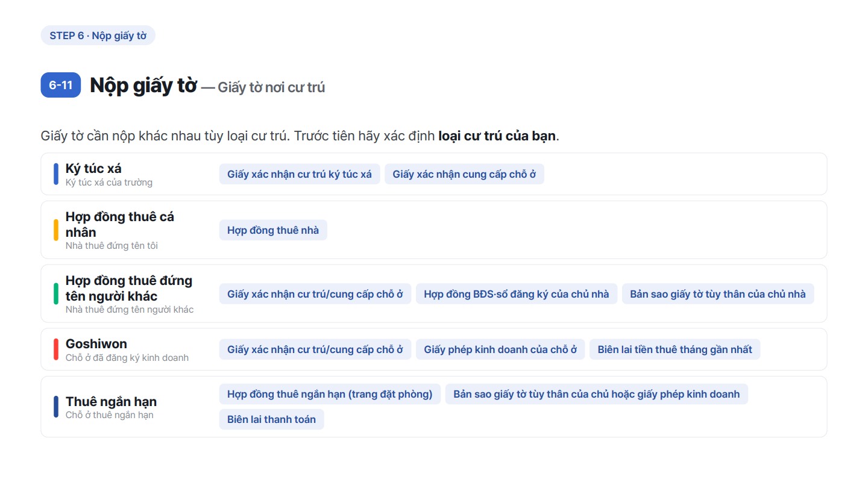Image resolution: width=868 pixels, height=488 pixels.
Task: Click the blue bar beside Ký túc xá
Action: pyautogui.click(x=56, y=174)
